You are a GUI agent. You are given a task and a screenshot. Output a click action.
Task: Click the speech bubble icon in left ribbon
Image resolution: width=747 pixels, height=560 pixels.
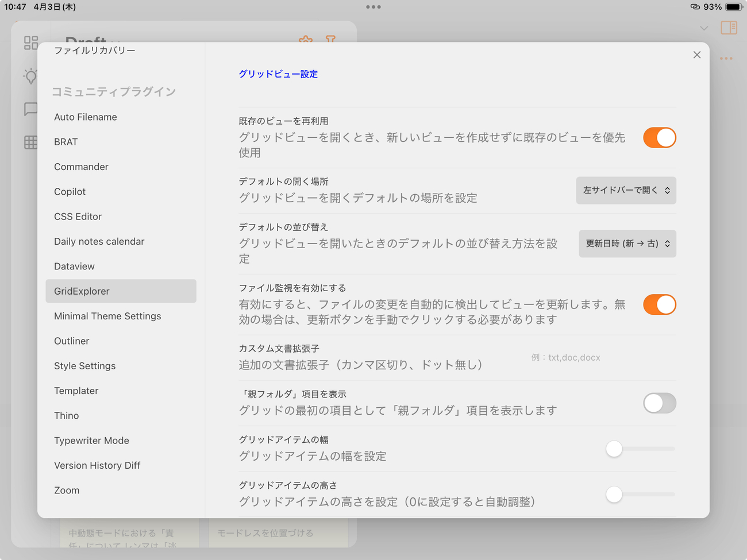coord(31,109)
